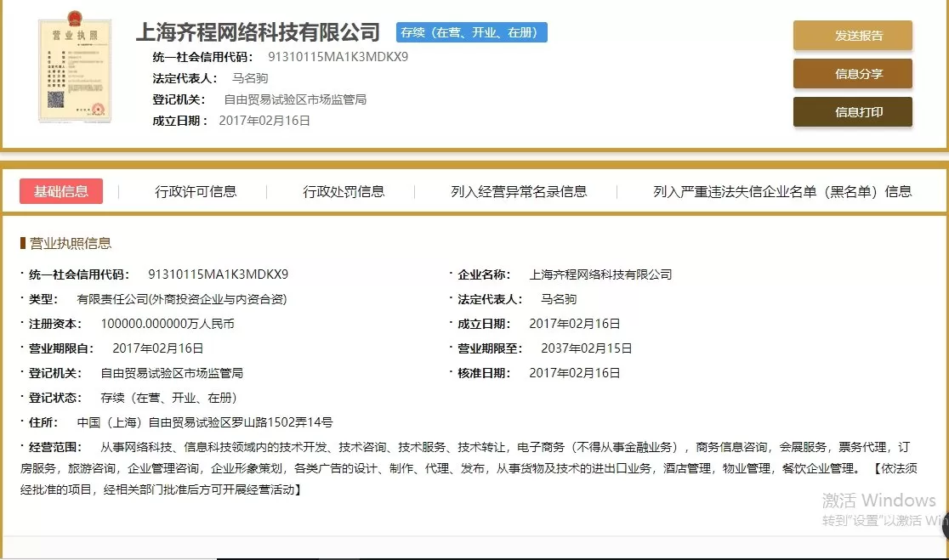Open the 发送报告 action
This screenshot has height=560, width=949.
(852, 36)
